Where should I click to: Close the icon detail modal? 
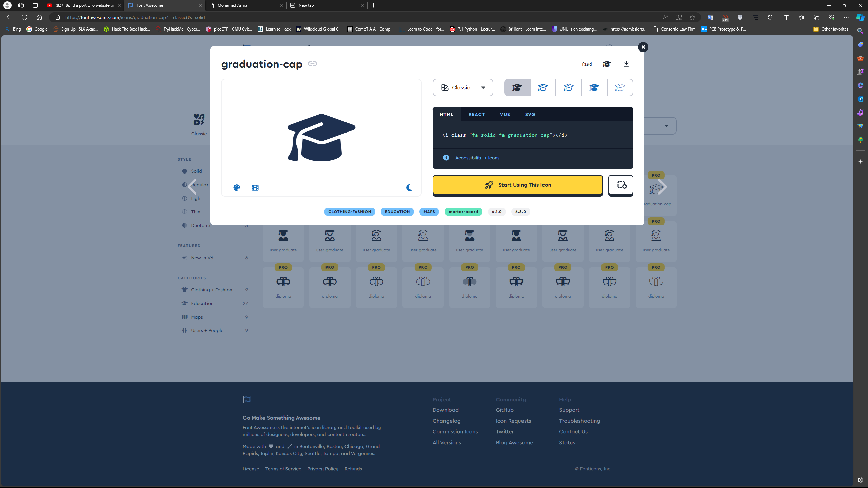(x=643, y=47)
